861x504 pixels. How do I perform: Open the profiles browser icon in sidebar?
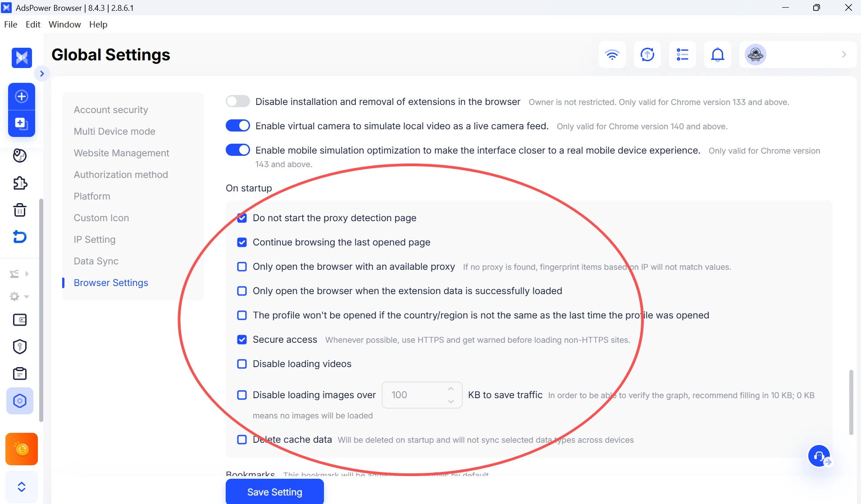tap(20, 156)
